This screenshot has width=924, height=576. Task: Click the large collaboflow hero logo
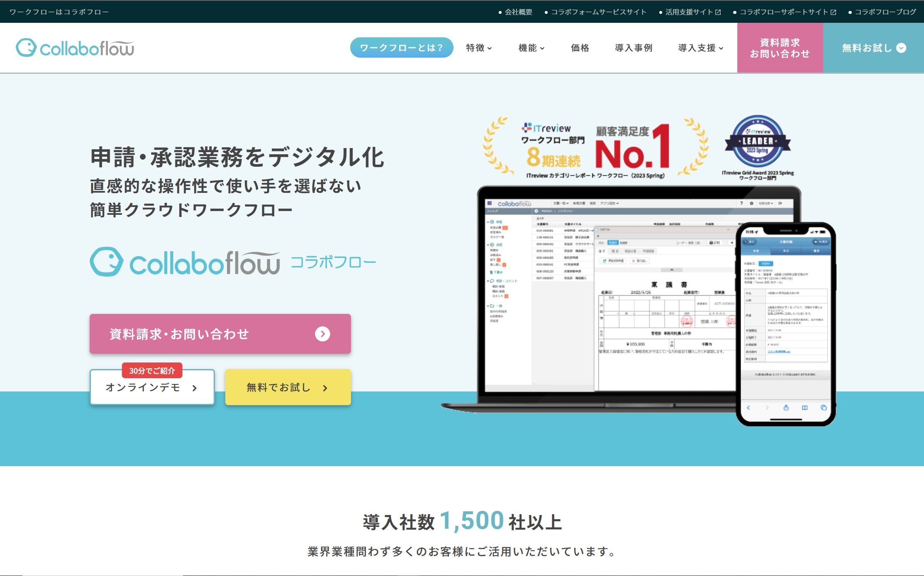tap(185, 262)
